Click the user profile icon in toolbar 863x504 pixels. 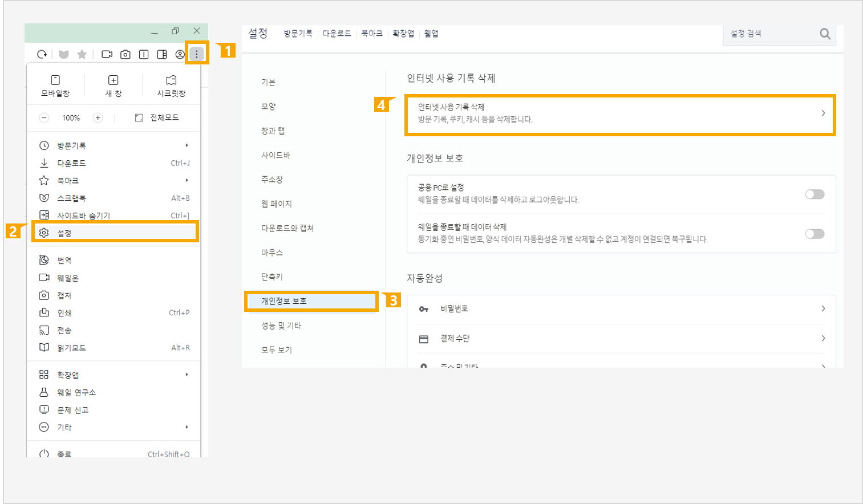click(x=180, y=54)
